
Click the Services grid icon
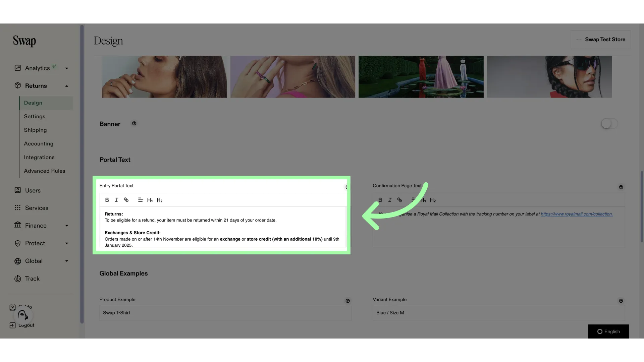point(18,208)
